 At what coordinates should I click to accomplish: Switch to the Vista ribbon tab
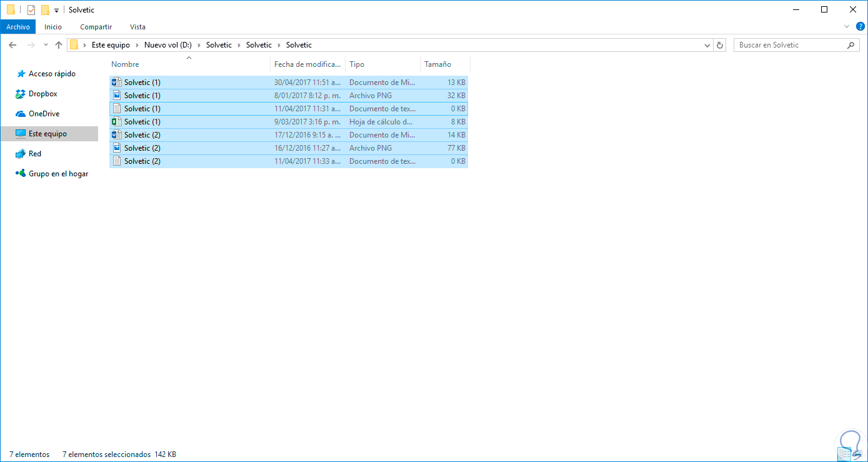tap(137, 27)
